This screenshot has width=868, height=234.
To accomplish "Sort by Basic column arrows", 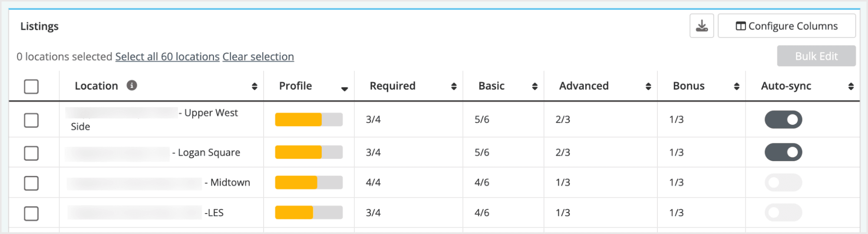I will [535, 86].
